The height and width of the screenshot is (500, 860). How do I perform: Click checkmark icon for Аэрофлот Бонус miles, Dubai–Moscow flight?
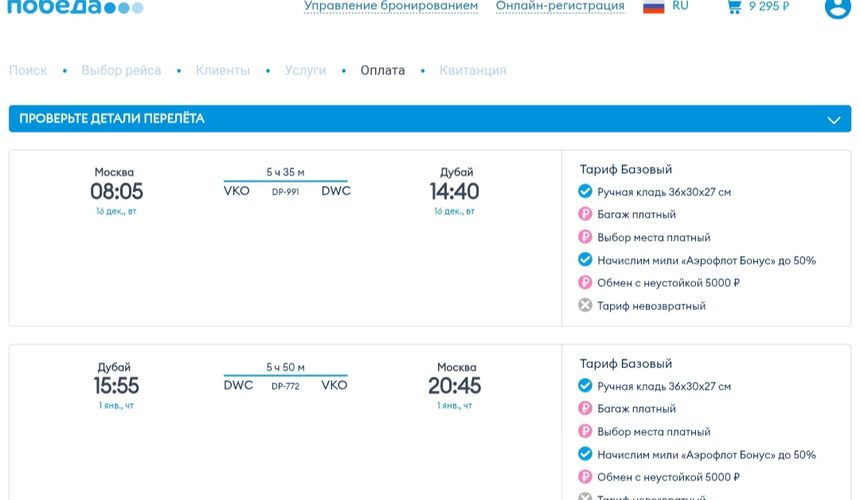click(x=585, y=454)
